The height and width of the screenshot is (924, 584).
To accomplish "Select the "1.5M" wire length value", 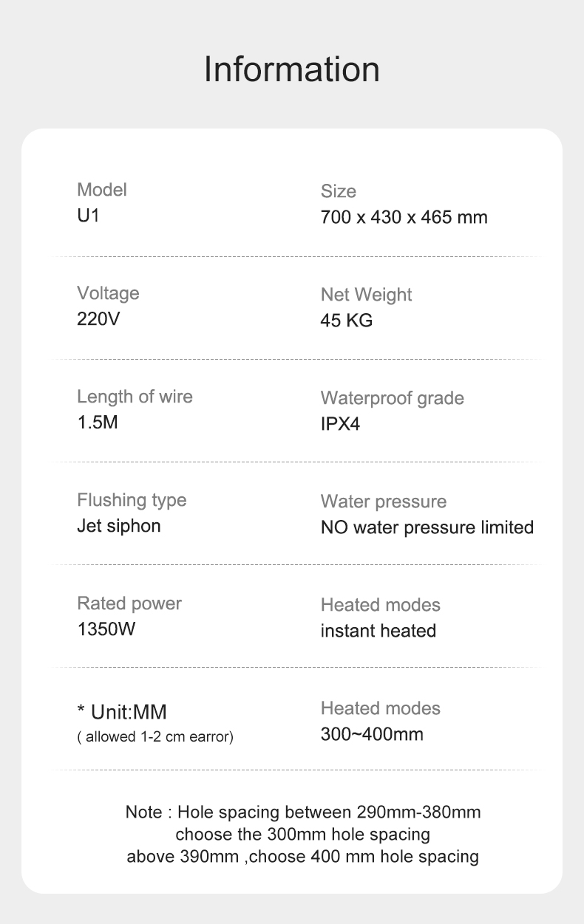I will click(98, 423).
